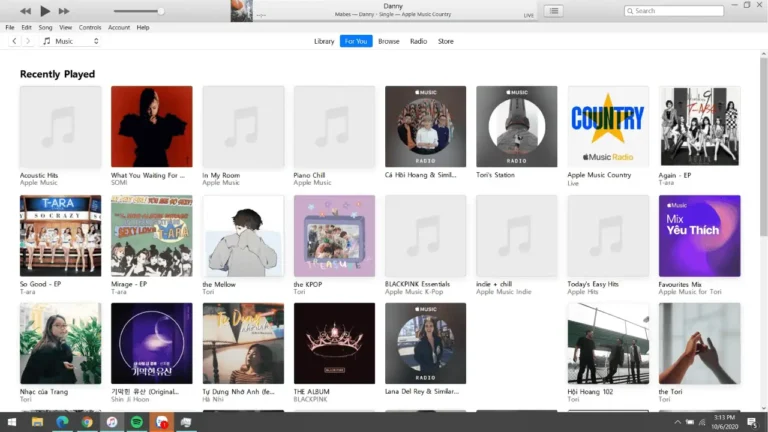Screen dimensions: 768x432
Task: Open File Explorer from the taskbar
Action: pyautogui.click(x=37, y=422)
